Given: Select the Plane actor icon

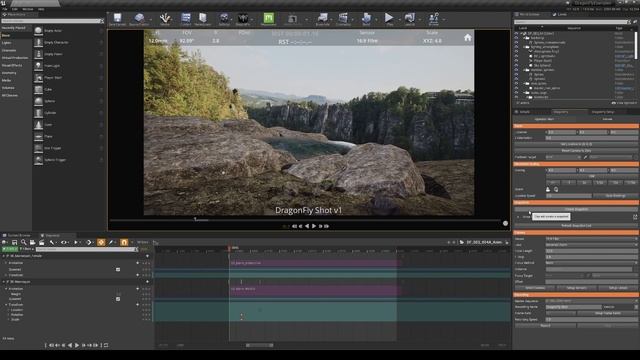Looking at the screenshot, I should coord(38,136).
